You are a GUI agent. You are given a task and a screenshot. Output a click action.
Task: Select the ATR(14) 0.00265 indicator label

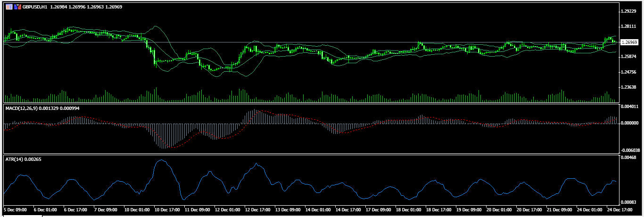[x=24, y=159]
